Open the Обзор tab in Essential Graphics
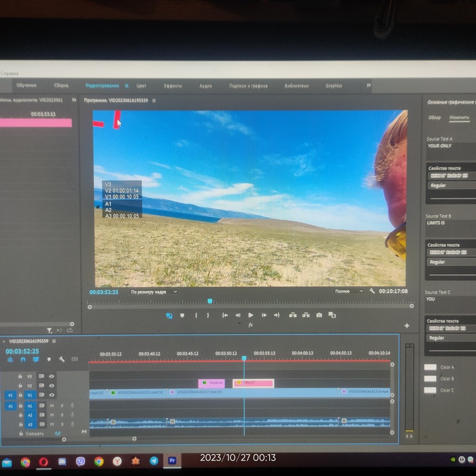This screenshot has height=476, width=476. [435, 118]
